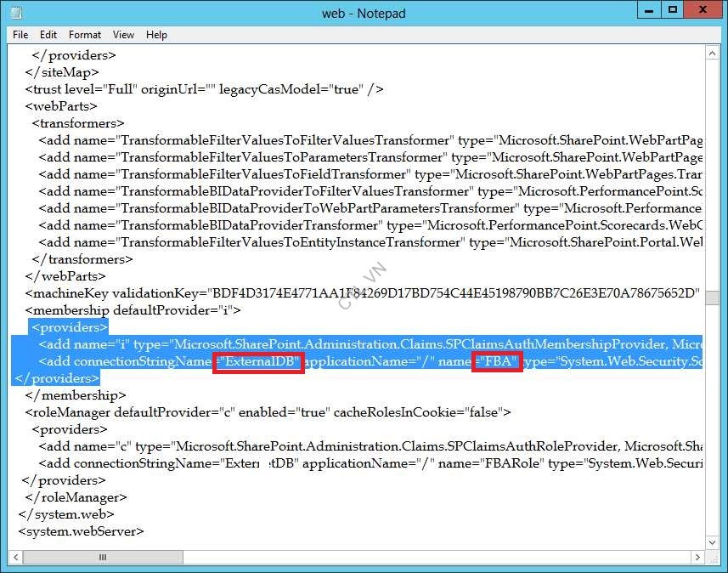Viewport: 728px width, 573px height.
Task: Click the maximize button
Action: tap(674, 9)
